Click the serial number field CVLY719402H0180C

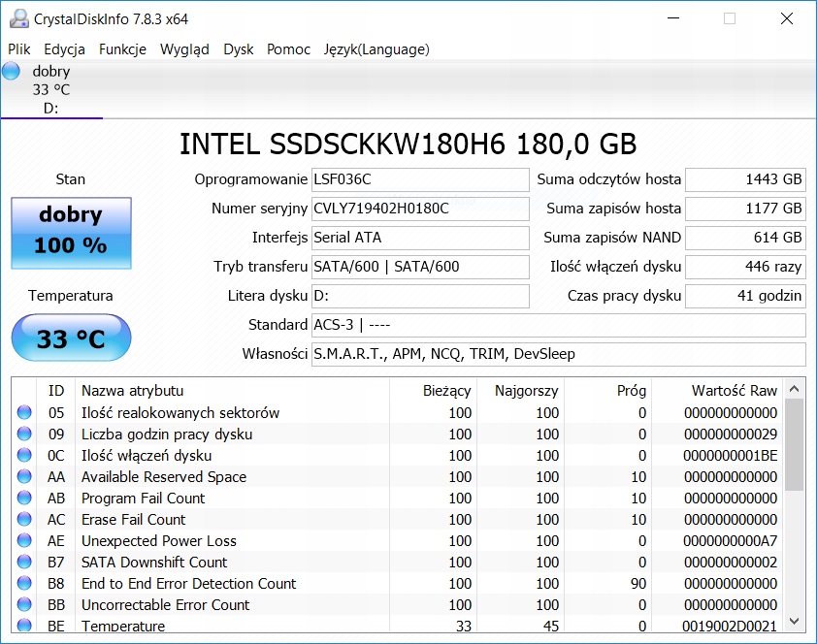pyautogui.click(x=420, y=209)
